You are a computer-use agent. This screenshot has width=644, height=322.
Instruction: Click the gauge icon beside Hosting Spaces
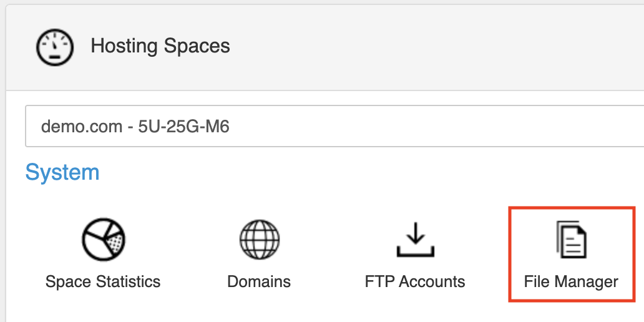pyautogui.click(x=55, y=47)
